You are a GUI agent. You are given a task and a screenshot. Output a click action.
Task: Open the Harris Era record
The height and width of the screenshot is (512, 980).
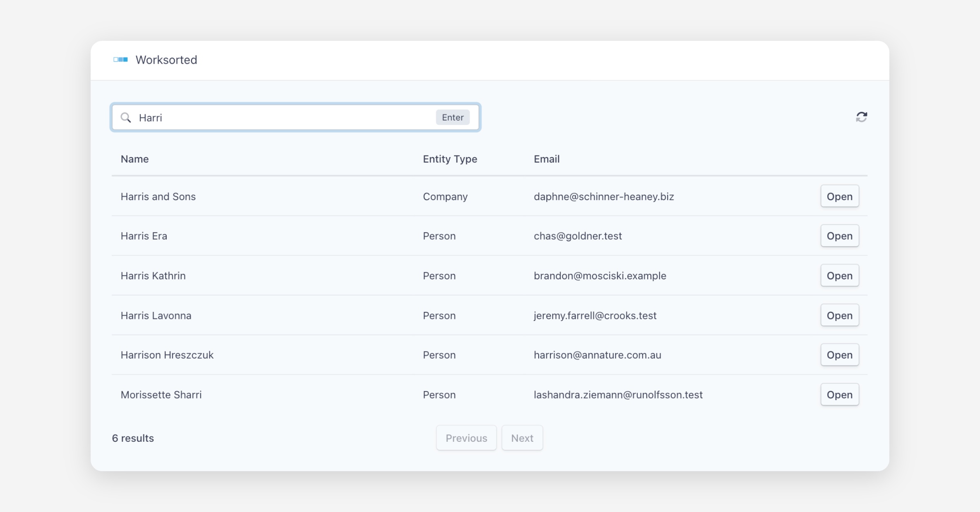tap(840, 236)
